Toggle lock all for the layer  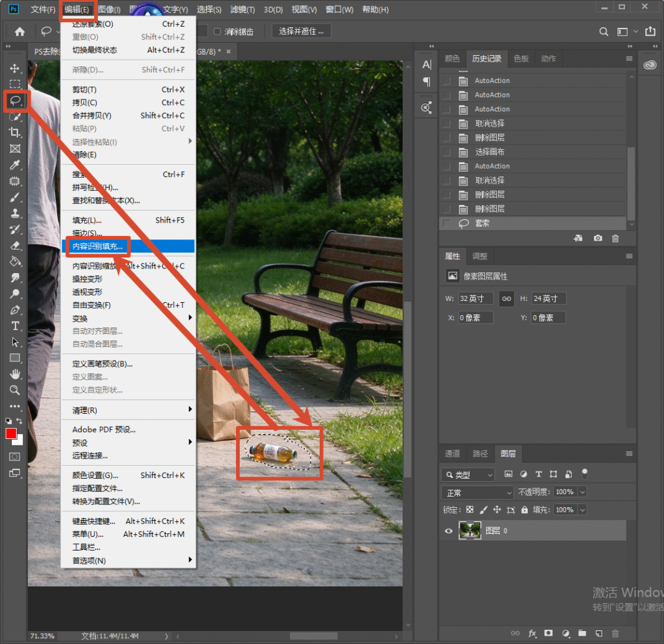point(525,510)
